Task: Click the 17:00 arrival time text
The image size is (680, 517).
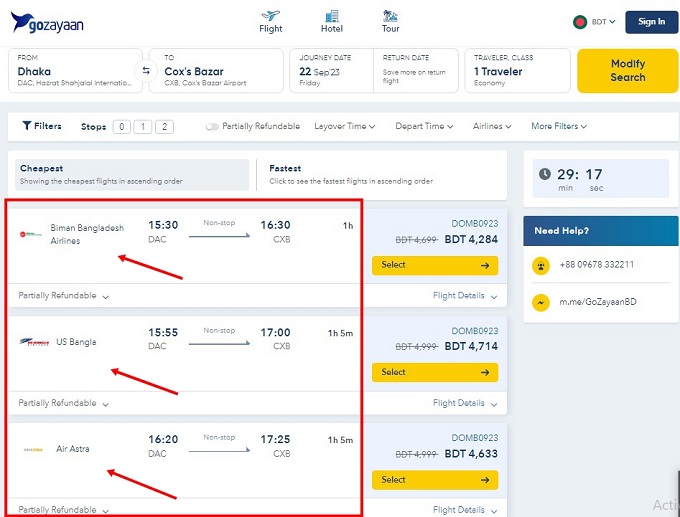Action: click(x=275, y=333)
